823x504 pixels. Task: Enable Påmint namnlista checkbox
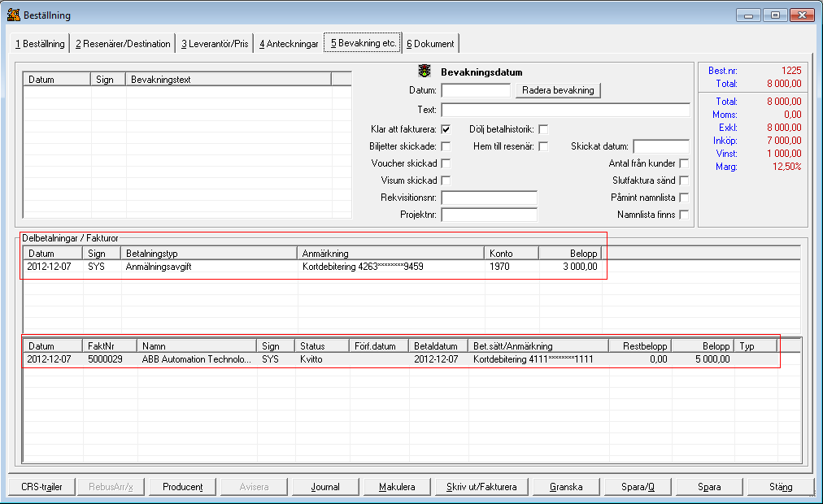pyautogui.click(x=684, y=198)
